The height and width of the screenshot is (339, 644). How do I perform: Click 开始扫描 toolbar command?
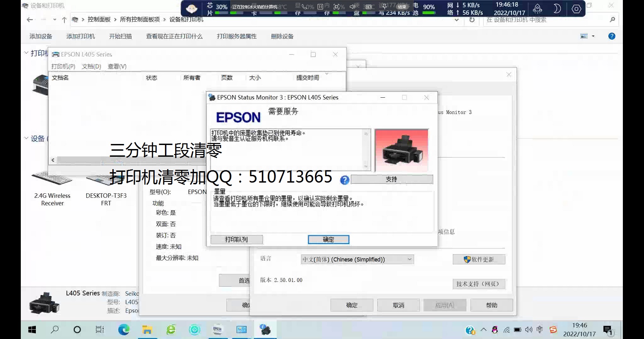[x=120, y=36]
